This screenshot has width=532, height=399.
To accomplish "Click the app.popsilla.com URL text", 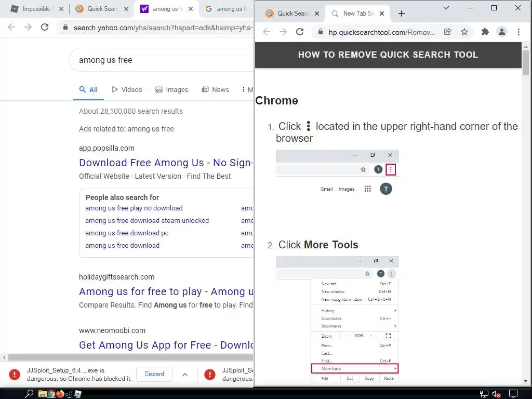I will pyautogui.click(x=107, y=148).
